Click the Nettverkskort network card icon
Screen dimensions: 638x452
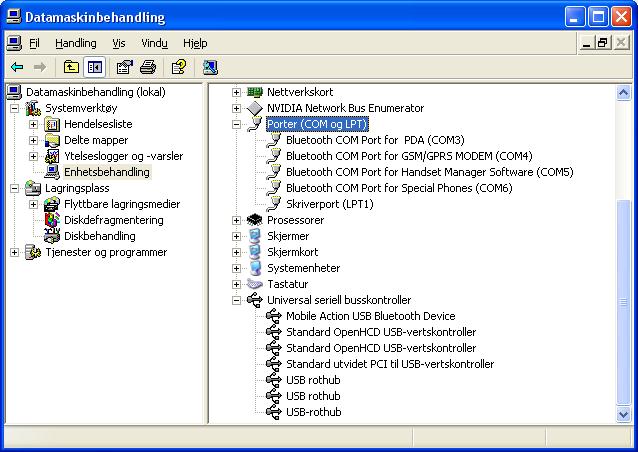pyautogui.click(x=255, y=92)
